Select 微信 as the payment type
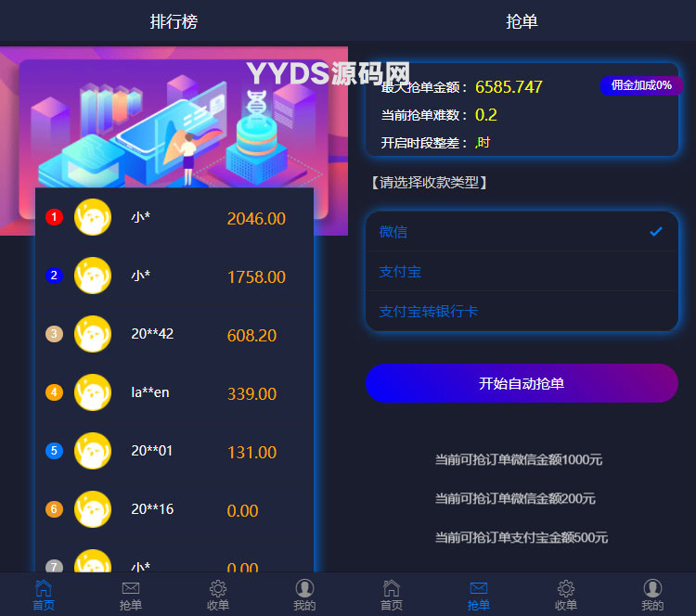696x616 pixels. 522,232
